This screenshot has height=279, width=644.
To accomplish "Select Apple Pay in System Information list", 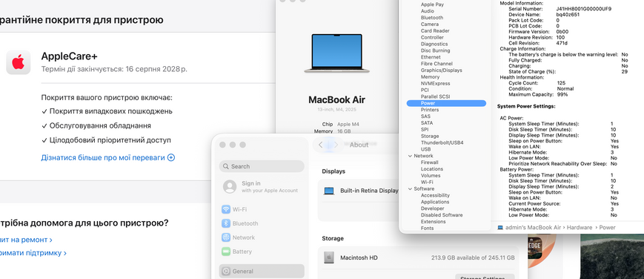I will click(432, 4).
